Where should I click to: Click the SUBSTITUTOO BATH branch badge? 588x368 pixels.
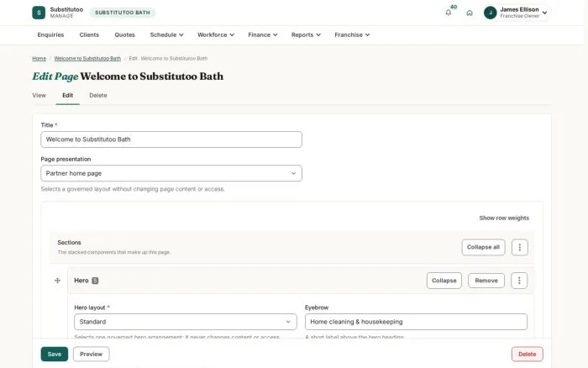point(123,13)
